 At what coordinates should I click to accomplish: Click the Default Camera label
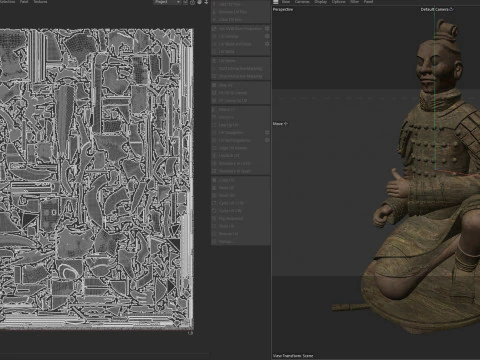(434, 9)
